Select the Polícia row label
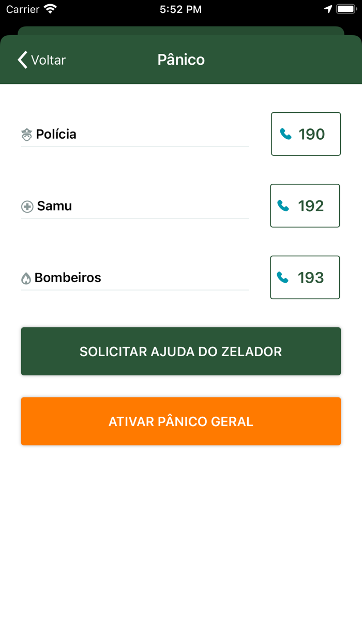Image resolution: width=362 pixels, height=644 pixels. click(56, 134)
